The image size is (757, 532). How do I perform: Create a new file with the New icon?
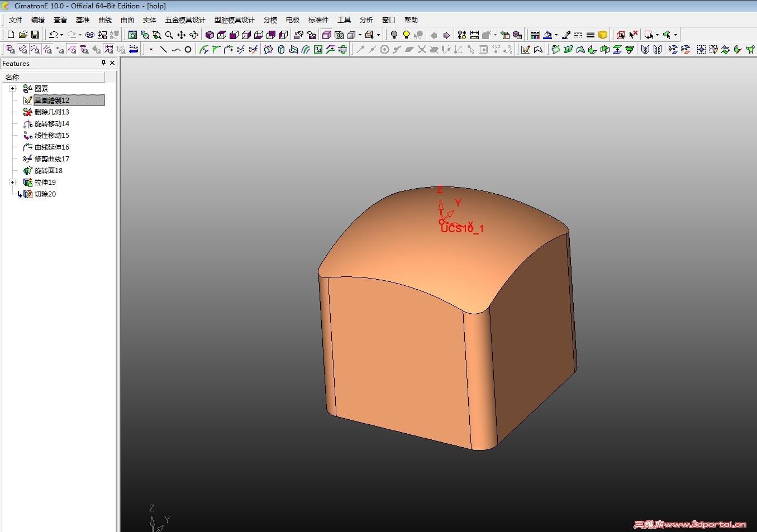tap(11, 35)
